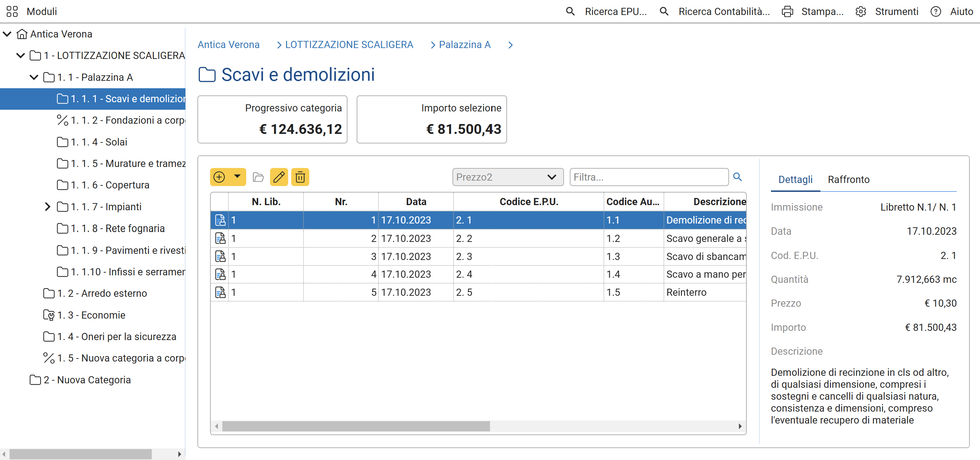Collapse the Palazzina A tree node
980x460 pixels.
point(34,77)
